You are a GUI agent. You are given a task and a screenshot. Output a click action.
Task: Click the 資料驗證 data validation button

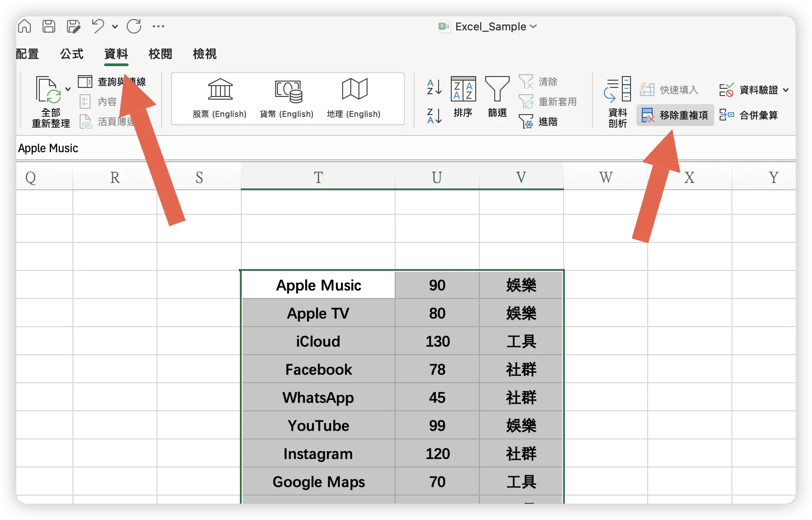coord(749,90)
